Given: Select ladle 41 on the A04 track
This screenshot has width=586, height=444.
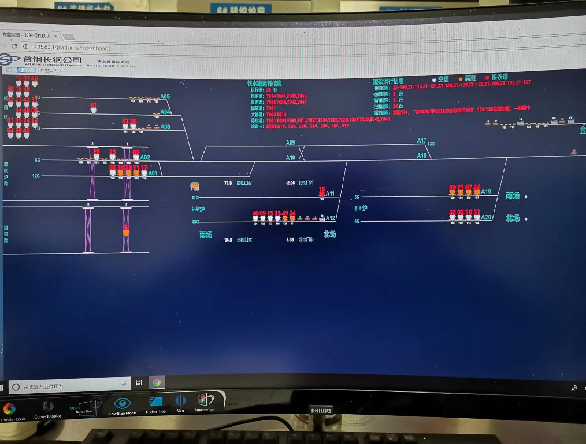Looking at the screenshot, I should 93,108.
